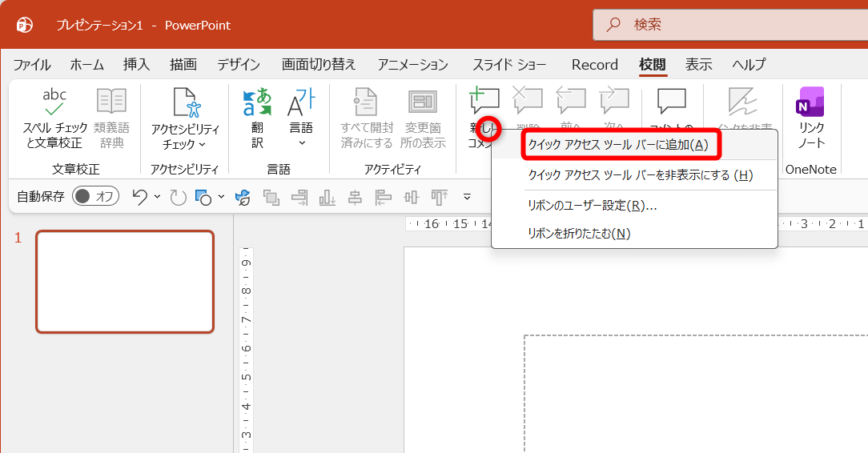868x453 pixels.
Task: Click the 翻訳 translate icon
Action: coord(257,103)
